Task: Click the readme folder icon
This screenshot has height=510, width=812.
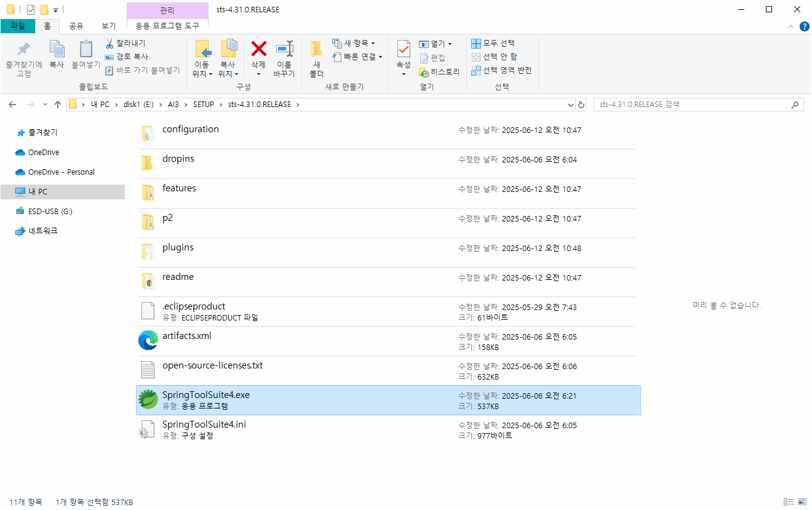Action: click(x=147, y=282)
